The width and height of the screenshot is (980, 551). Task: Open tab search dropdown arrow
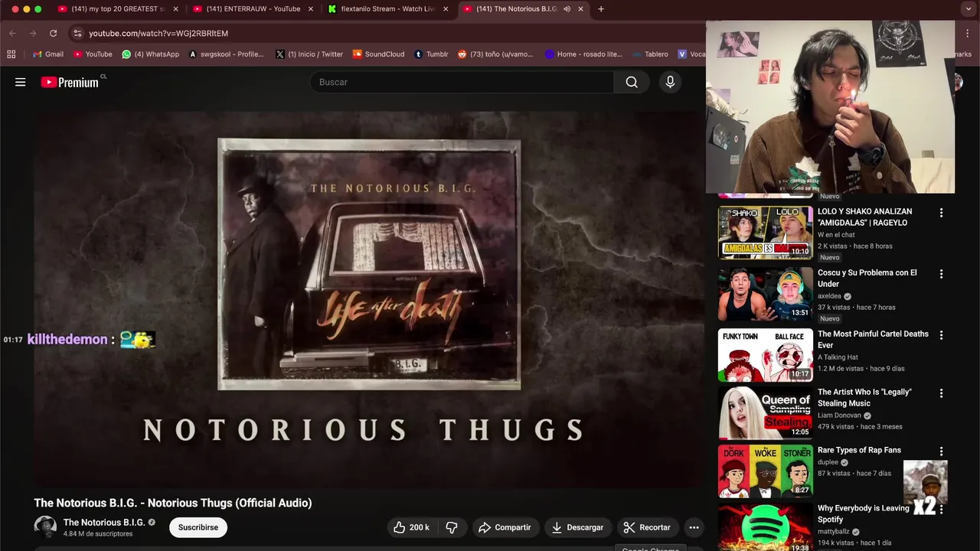point(969,9)
